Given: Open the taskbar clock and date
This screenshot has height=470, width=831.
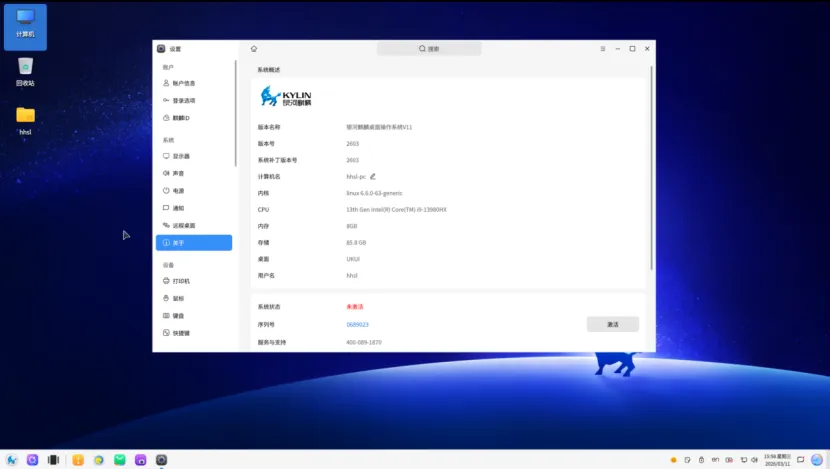Looking at the screenshot, I should (x=777, y=460).
